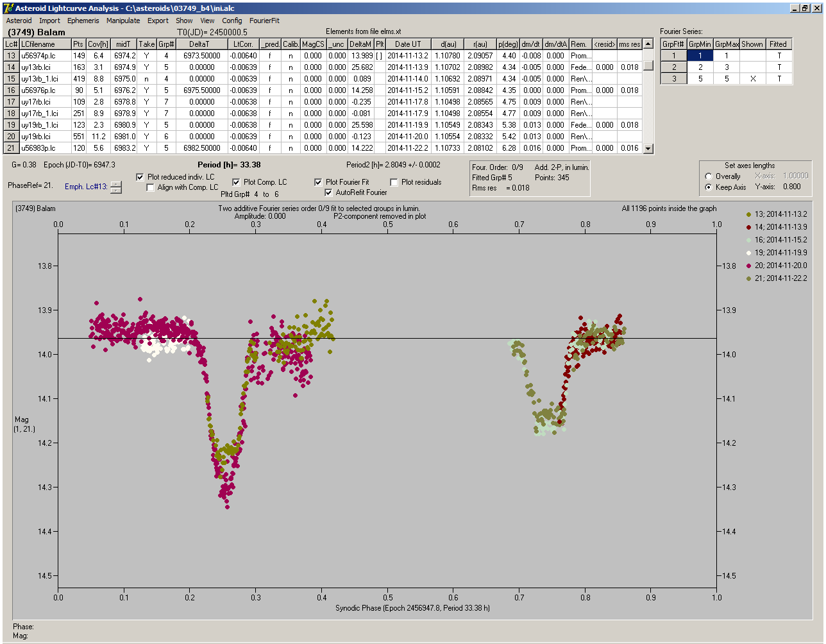
Task: Select file cell u56983p.lc
Action: pyautogui.click(x=44, y=148)
